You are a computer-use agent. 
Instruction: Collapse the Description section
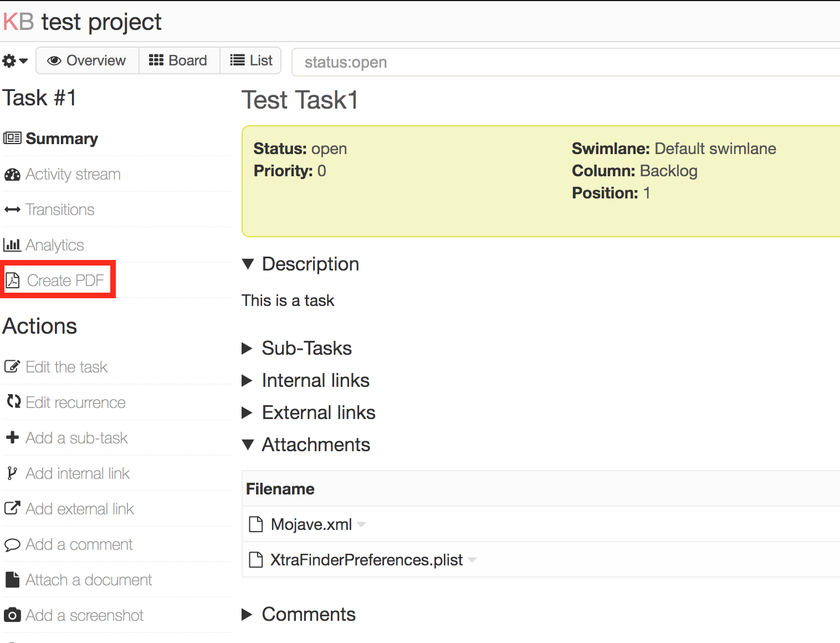(x=248, y=264)
